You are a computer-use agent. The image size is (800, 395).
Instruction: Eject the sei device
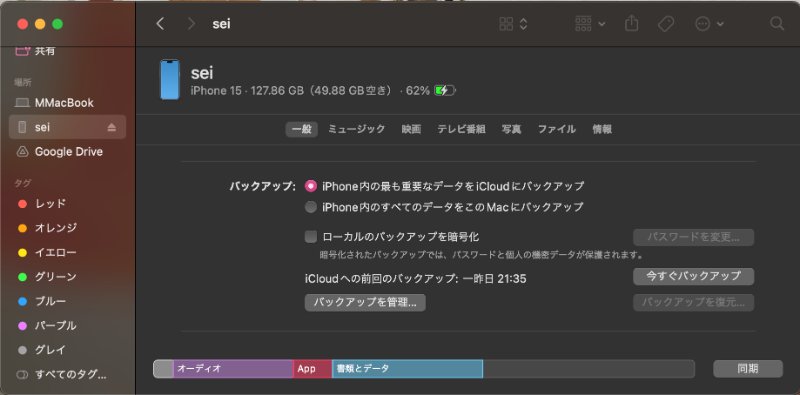point(112,128)
